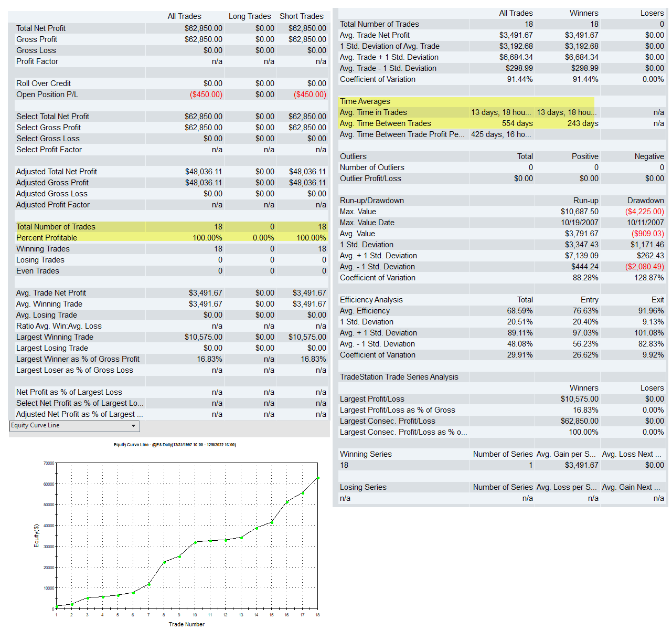Select the Open Position P/L label

(x=47, y=94)
